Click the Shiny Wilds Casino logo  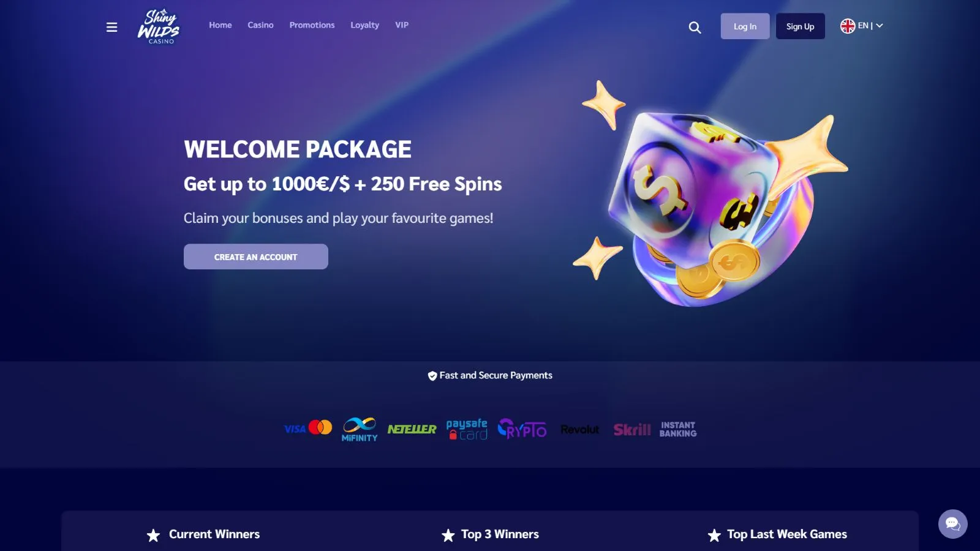click(x=159, y=26)
